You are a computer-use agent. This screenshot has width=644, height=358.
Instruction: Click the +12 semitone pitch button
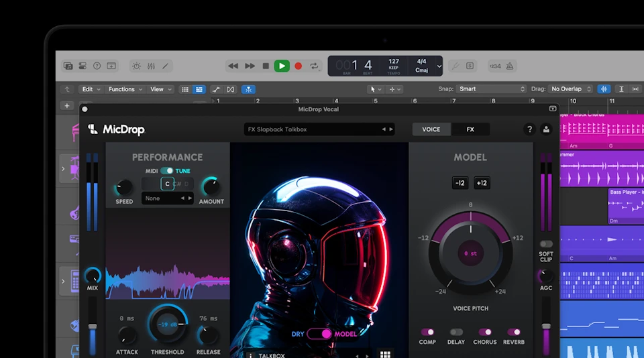coord(482,183)
